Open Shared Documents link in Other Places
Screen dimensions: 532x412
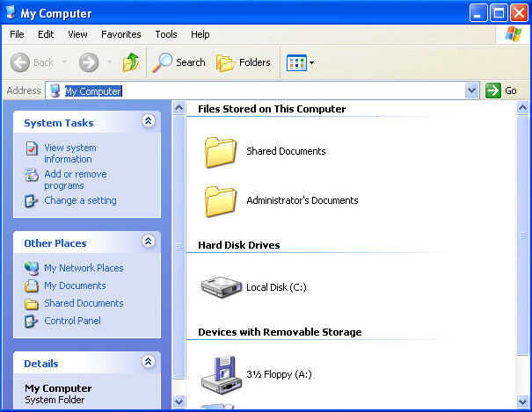84,303
